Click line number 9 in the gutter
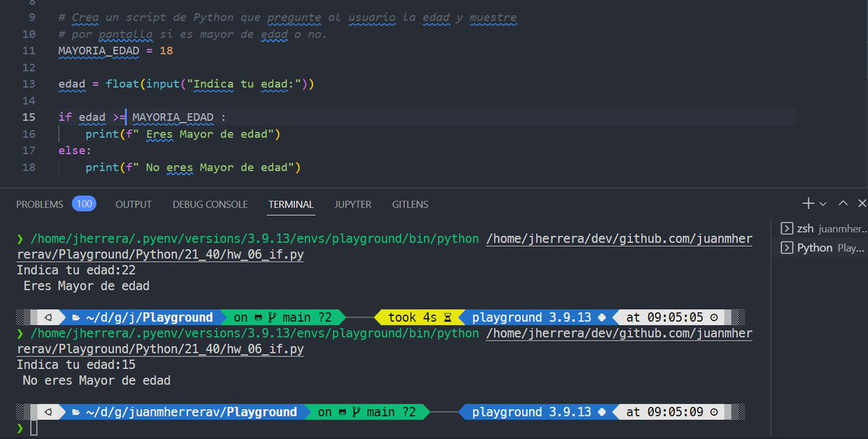The width and height of the screenshot is (868, 439). click(31, 17)
